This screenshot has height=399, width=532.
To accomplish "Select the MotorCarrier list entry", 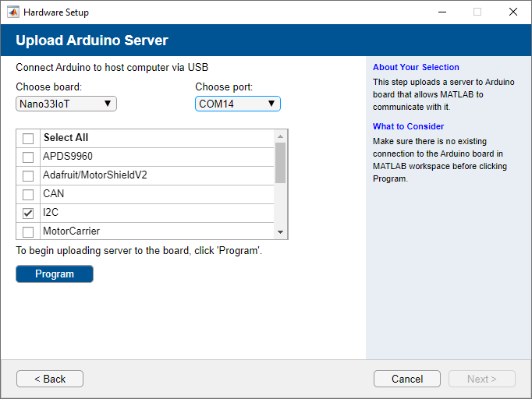I will tap(71, 231).
